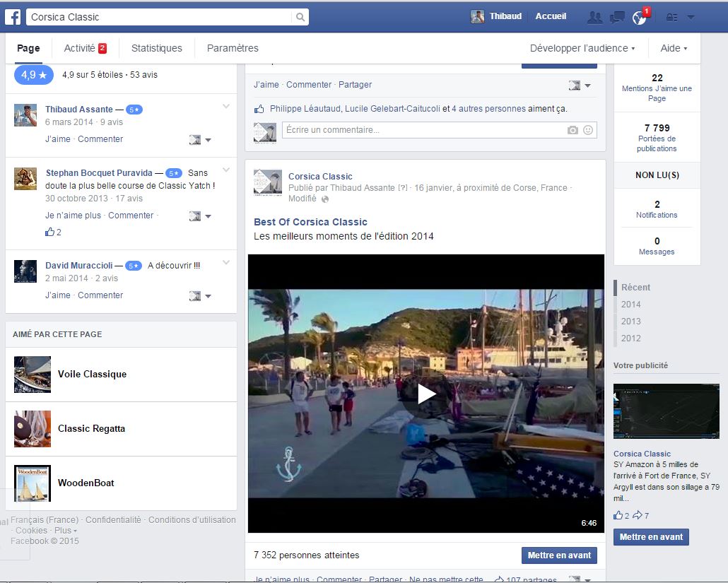Select the Page tab
728x583 pixels.
[28, 48]
